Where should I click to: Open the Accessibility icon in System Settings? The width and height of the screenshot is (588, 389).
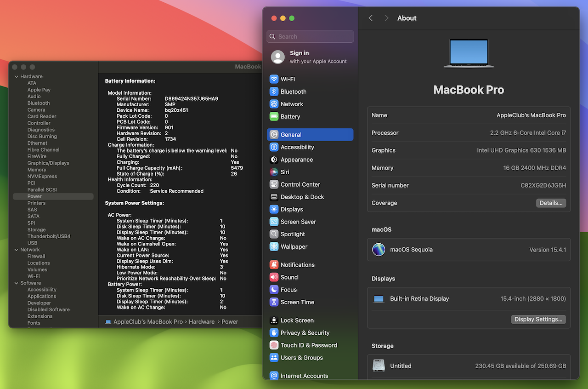click(274, 147)
